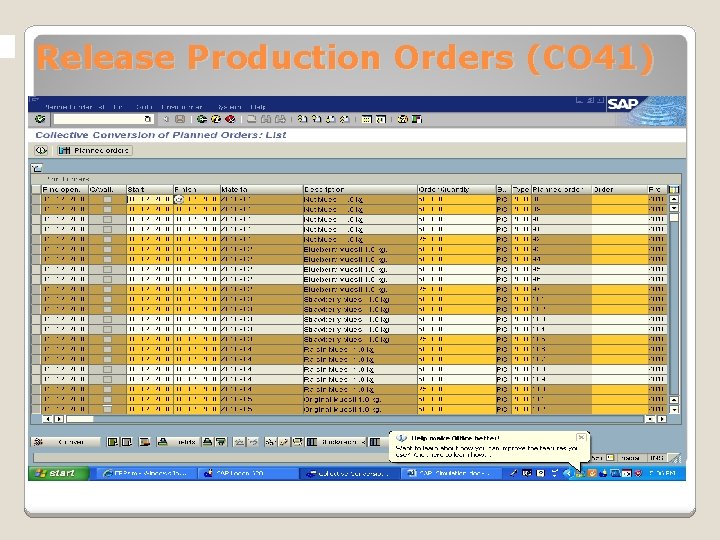Click the Start column header
The image size is (720, 540).
(150, 189)
